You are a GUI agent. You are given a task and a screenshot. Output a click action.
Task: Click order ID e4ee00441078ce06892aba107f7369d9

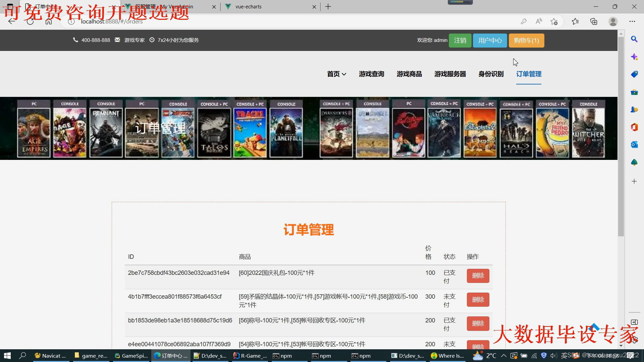pos(179,344)
